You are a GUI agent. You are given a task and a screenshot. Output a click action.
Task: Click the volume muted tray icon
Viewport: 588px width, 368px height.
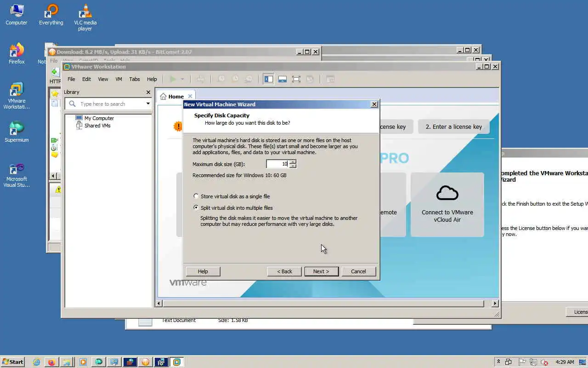pyautogui.click(x=545, y=362)
